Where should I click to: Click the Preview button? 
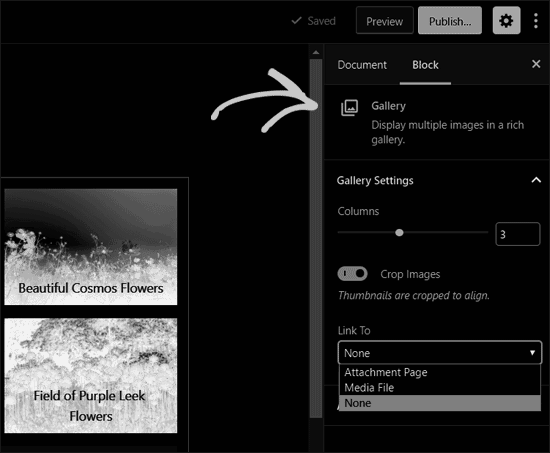click(384, 21)
